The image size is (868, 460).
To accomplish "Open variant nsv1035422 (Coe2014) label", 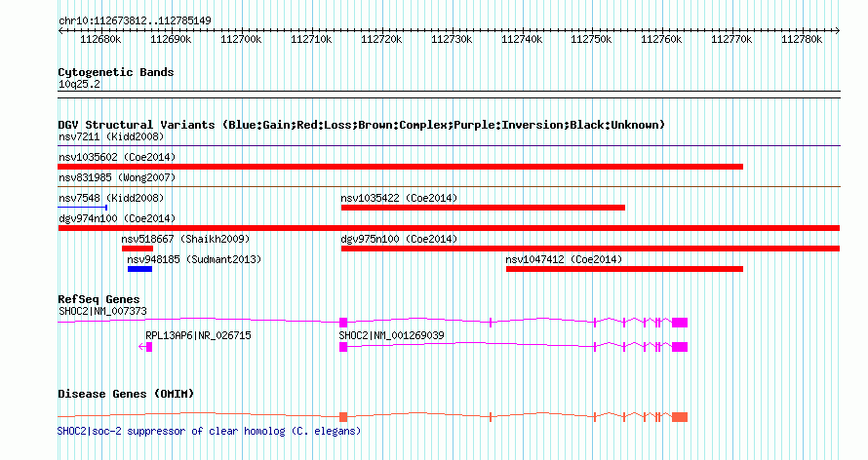I will coord(399,198).
